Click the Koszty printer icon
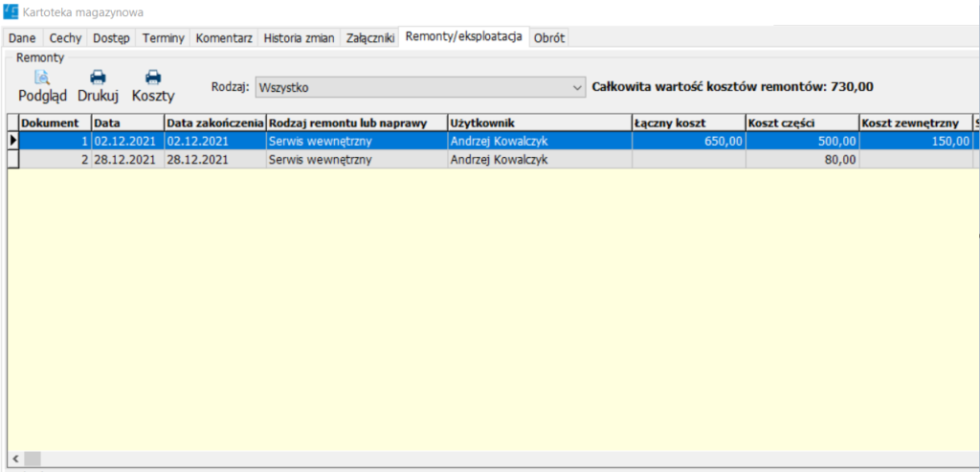 point(152,79)
